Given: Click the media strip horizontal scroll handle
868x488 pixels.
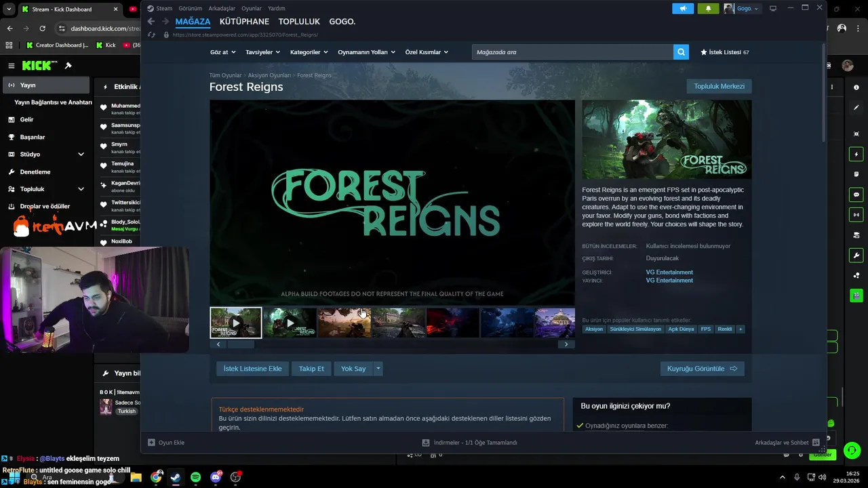Looking at the screenshot, I should pos(241,344).
